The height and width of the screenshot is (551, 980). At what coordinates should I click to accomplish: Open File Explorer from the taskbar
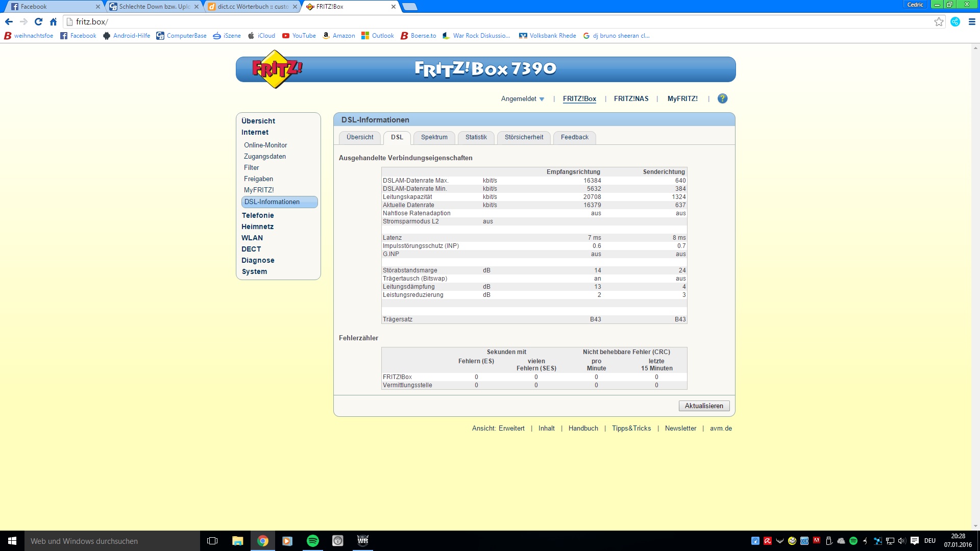click(x=237, y=541)
